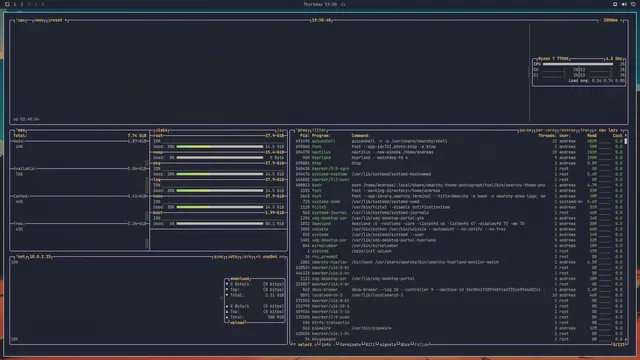Toggle per-core in proc header
The image size is (640, 360).
(x=545, y=130)
